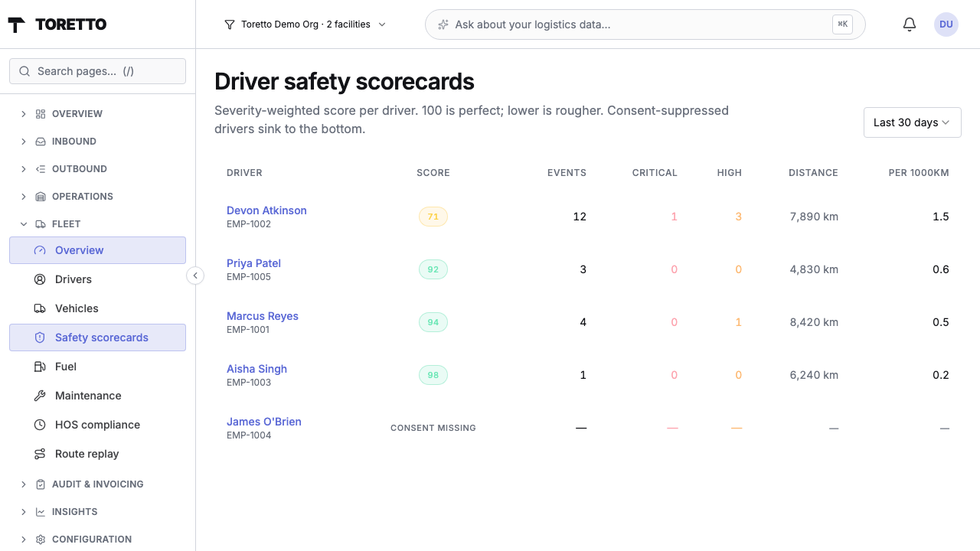
Task: Click the Safety scorecards shield icon
Action: pyautogui.click(x=40, y=337)
